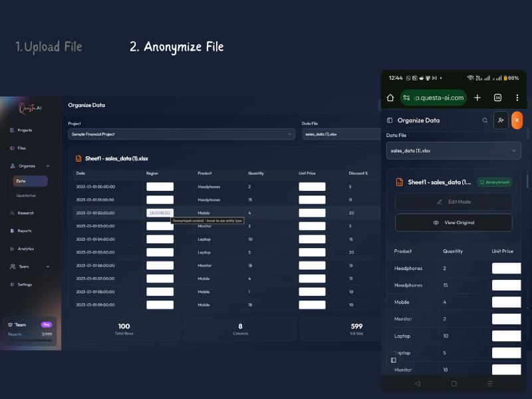Toggle Edit Mode on the mobile sheet
532x399 pixels.
[x=454, y=201]
